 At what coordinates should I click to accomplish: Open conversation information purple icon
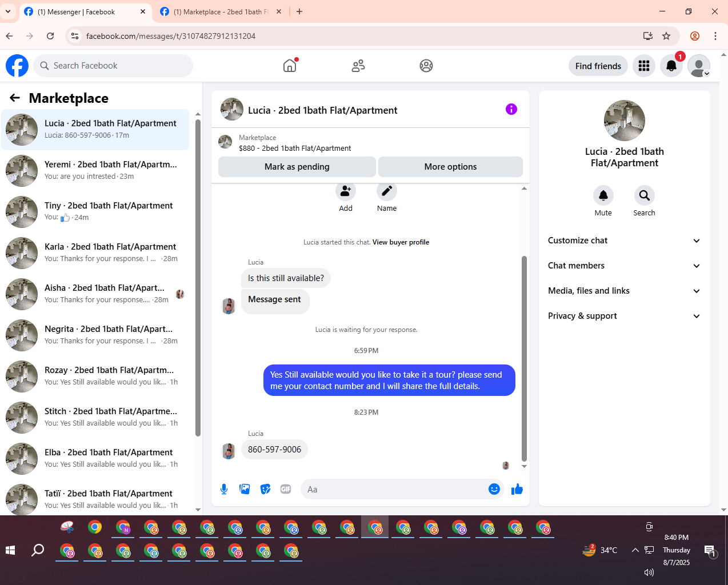click(511, 109)
